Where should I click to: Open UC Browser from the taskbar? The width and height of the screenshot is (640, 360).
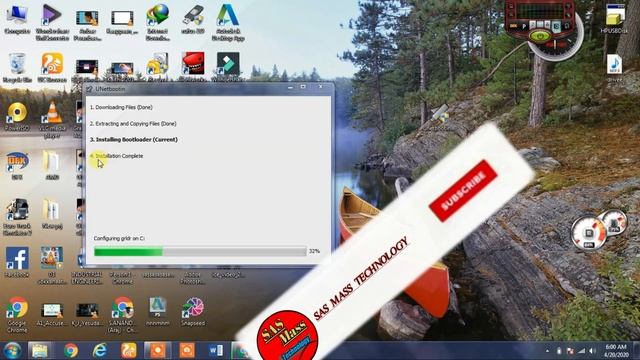pos(129,350)
